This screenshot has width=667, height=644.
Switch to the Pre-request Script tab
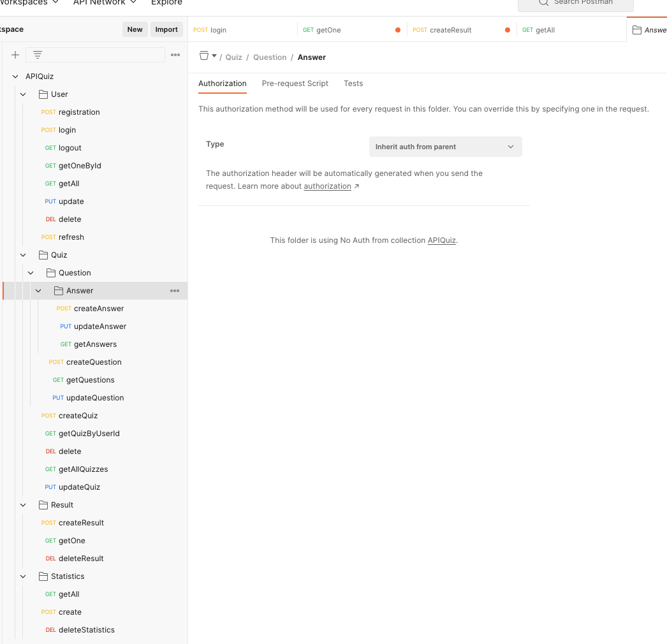click(295, 83)
